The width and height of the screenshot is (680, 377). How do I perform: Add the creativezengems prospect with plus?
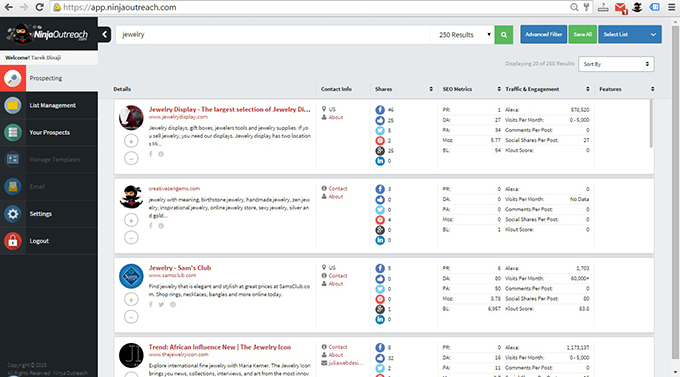tap(131, 220)
